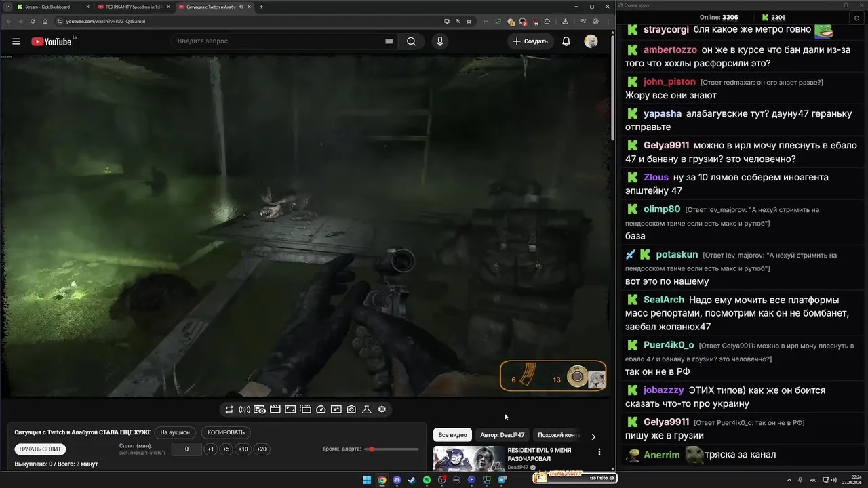Select the 'Все видео' filter chip

[452, 435]
